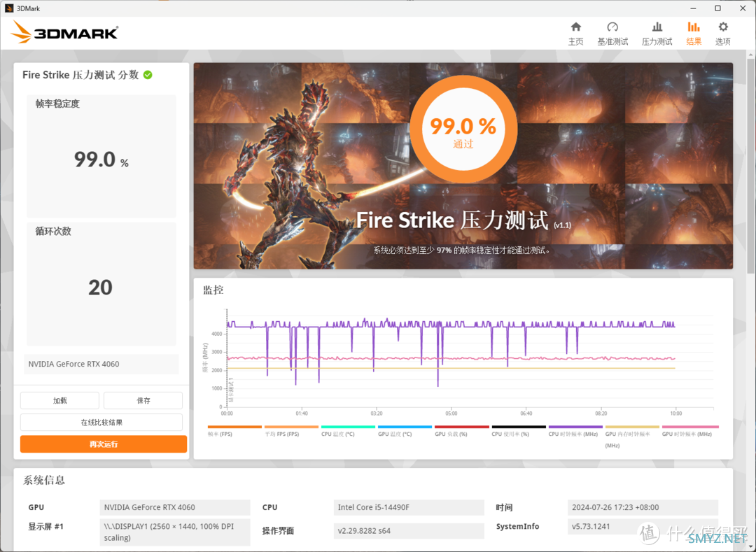Image resolution: width=756 pixels, height=552 pixels.
Task: Click the Fire Strike stress test banner image
Action: pyautogui.click(x=463, y=166)
